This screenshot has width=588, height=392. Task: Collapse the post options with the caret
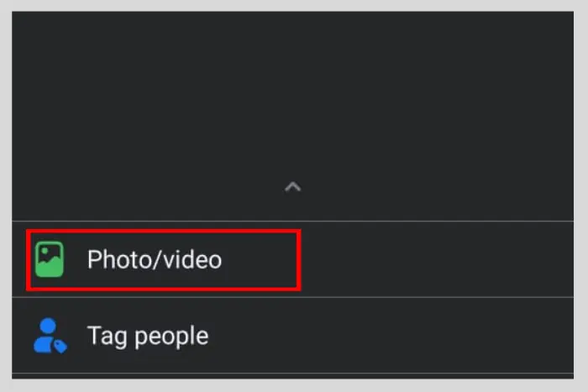292,186
